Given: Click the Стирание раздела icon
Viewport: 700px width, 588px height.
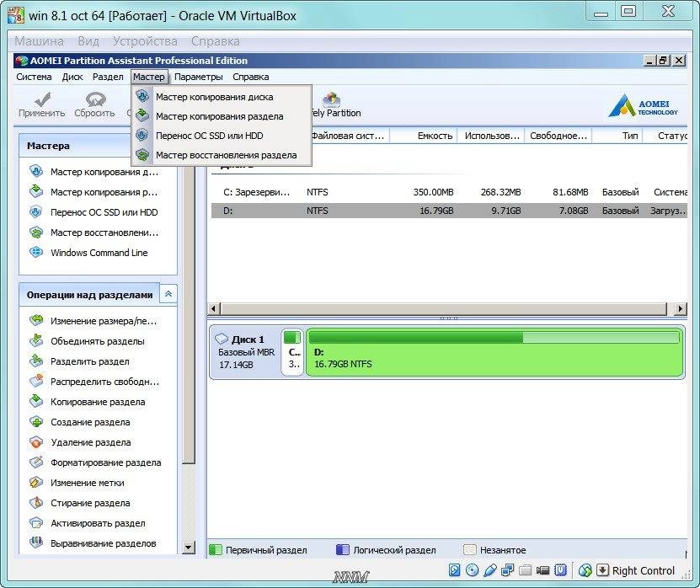Looking at the screenshot, I should [36, 502].
